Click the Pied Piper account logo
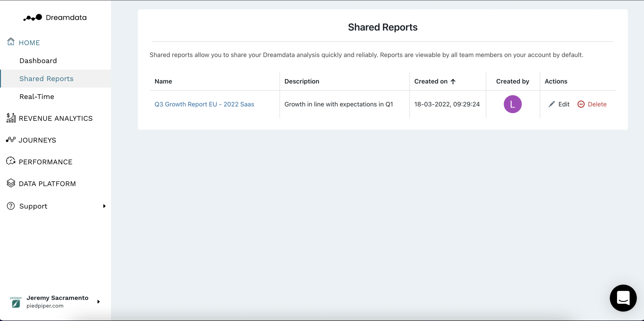 pos(16,302)
